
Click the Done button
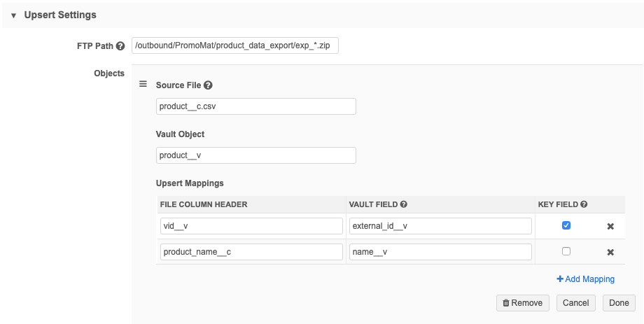(x=619, y=303)
